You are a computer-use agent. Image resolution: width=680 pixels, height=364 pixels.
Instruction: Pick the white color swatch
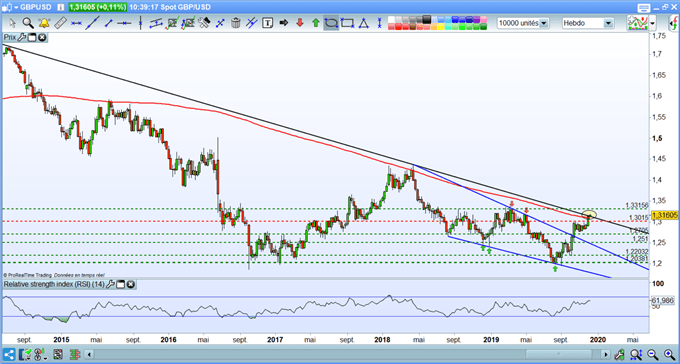(392, 20)
